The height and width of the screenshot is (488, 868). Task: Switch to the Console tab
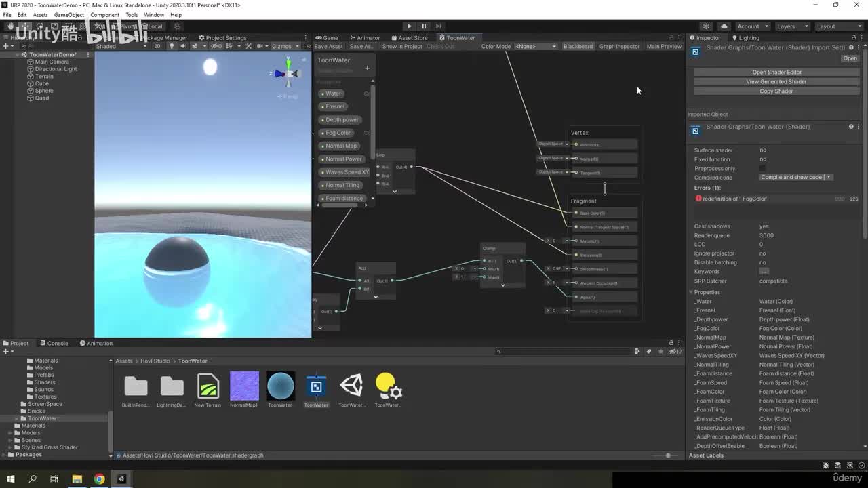[x=54, y=343]
